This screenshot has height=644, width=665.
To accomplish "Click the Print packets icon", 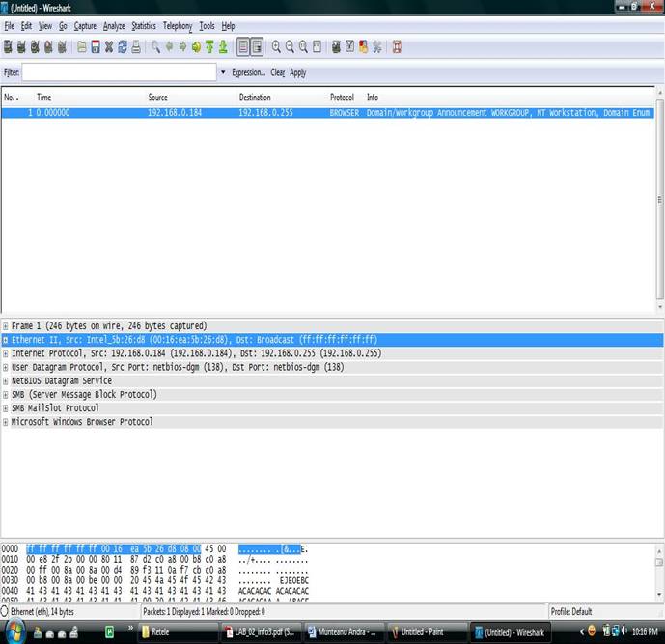I will pyautogui.click(x=136, y=46).
